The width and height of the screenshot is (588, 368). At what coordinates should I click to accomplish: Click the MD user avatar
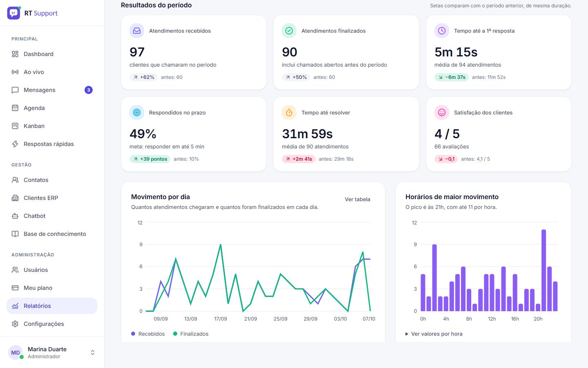tap(16, 352)
